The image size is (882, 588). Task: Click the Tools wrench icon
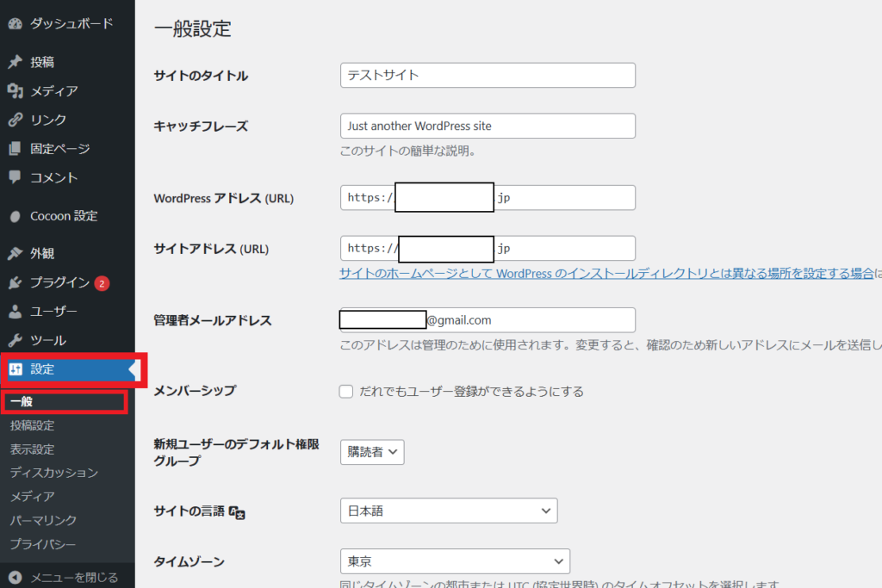pos(15,340)
